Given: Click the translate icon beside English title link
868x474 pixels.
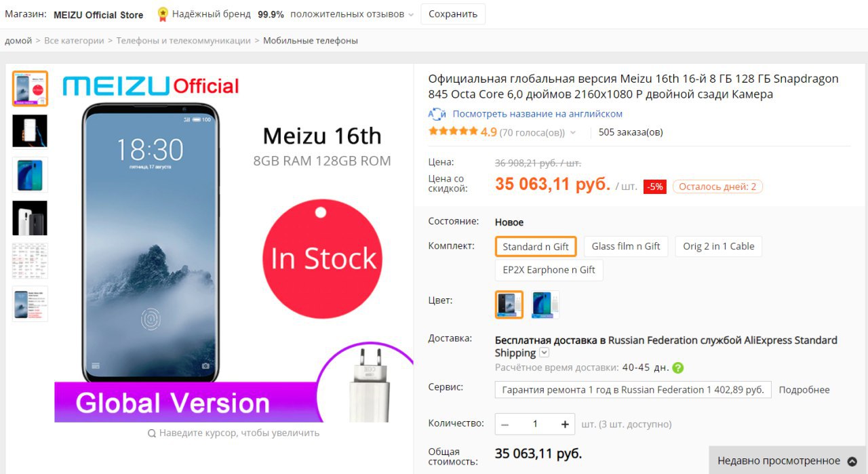Looking at the screenshot, I should [x=437, y=114].
